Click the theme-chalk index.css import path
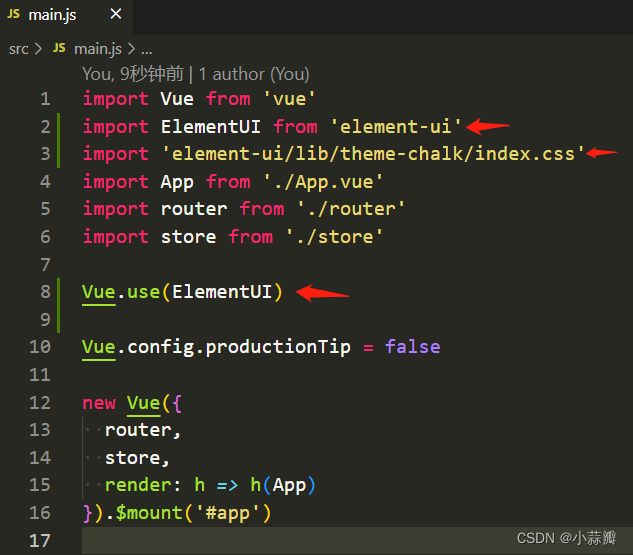The height and width of the screenshot is (555, 633). 373,154
